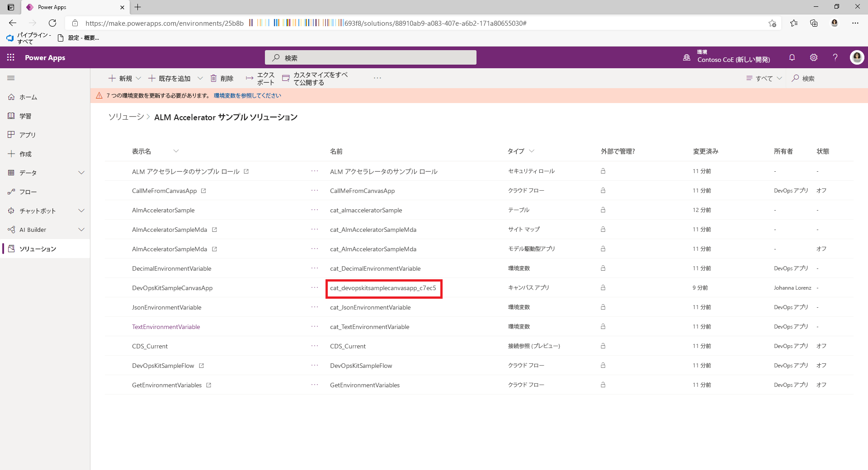Expand the データ navigation group
This screenshot has width=868, height=470.
pyautogui.click(x=81, y=173)
